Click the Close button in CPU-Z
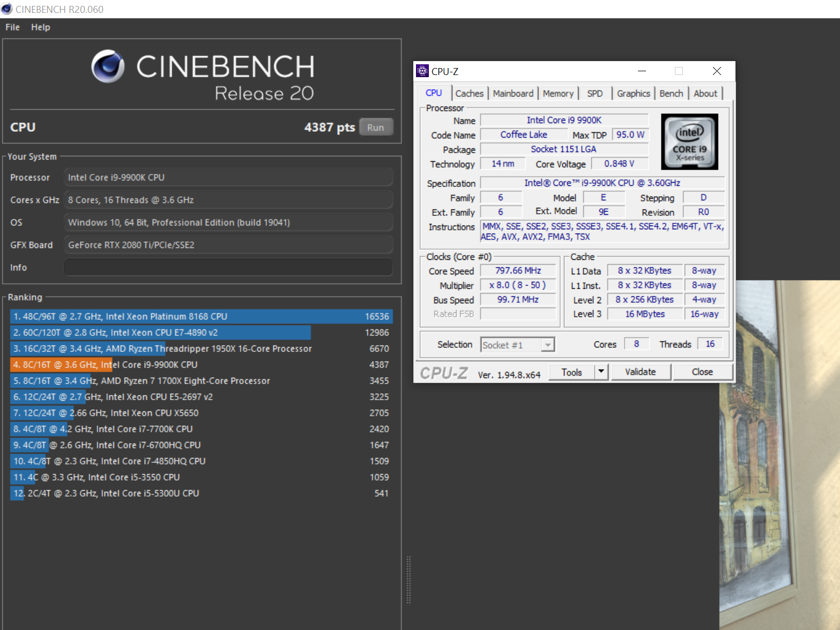 click(x=702, y=372)
